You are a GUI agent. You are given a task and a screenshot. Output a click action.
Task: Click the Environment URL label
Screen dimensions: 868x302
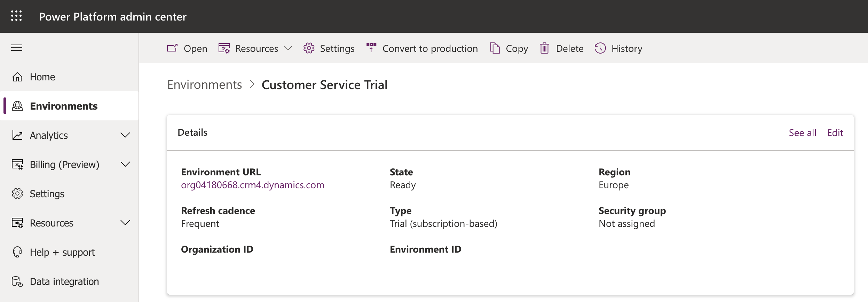[x=221, y=172]
